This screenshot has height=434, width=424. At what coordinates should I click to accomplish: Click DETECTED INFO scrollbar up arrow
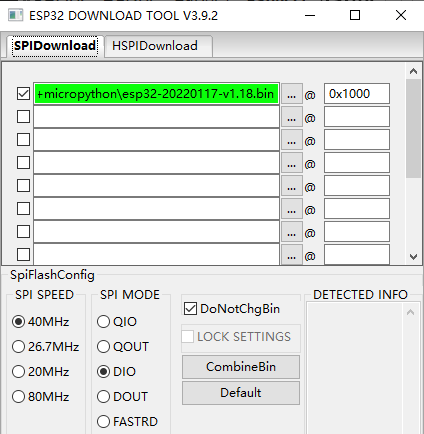[410, 312]
